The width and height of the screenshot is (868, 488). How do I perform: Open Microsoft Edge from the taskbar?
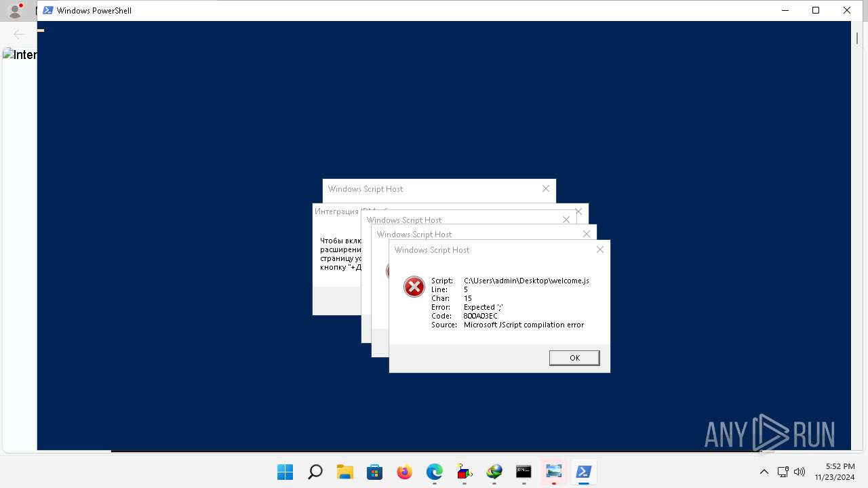click(x=435, y=472)
